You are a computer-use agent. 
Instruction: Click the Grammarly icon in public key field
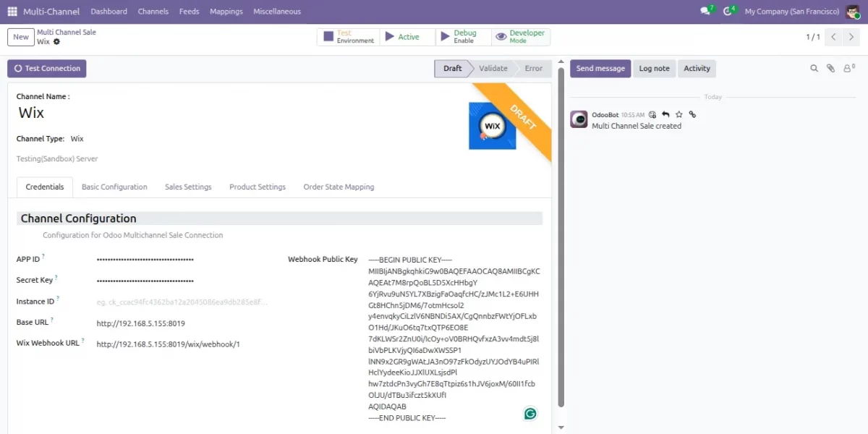(530, 414)
